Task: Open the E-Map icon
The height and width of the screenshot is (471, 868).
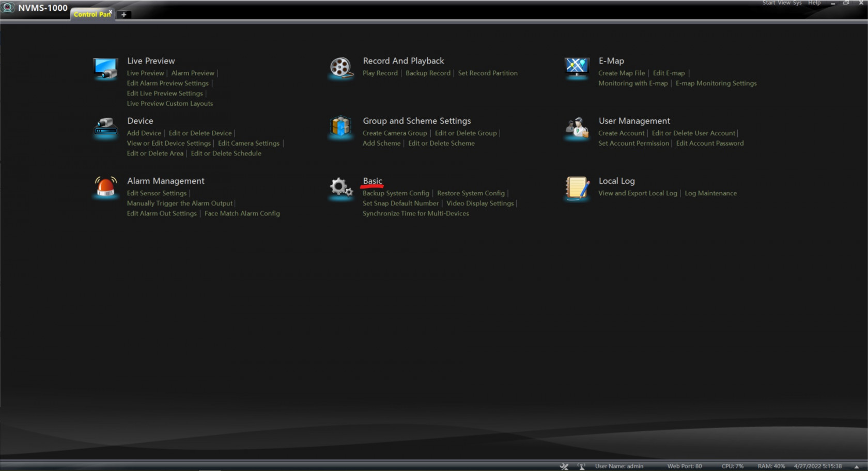Action: (577, 68)
